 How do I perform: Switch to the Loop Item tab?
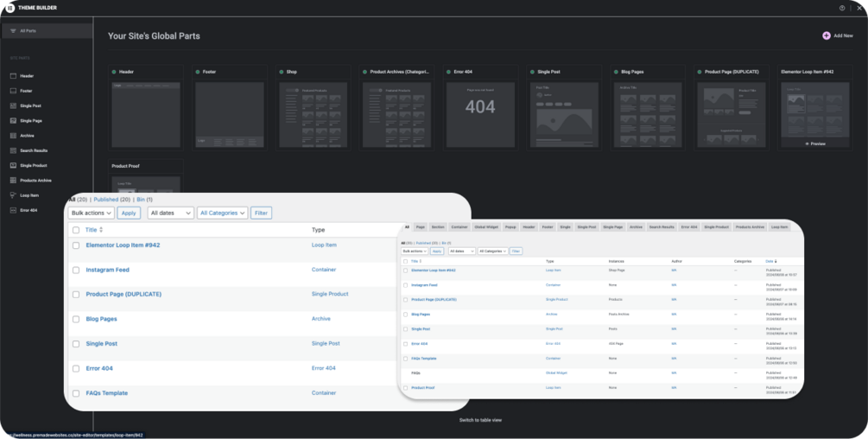tap(779, 227)
